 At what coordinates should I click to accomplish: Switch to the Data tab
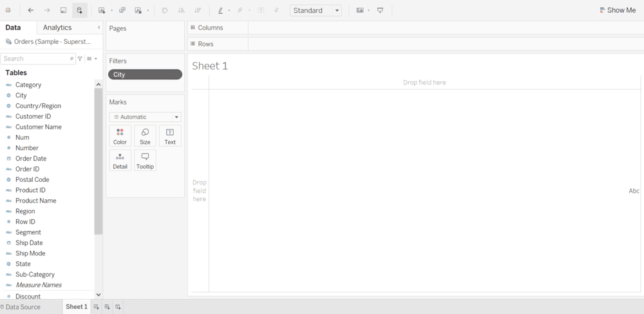pyautogui.click(x=13, y=28)
